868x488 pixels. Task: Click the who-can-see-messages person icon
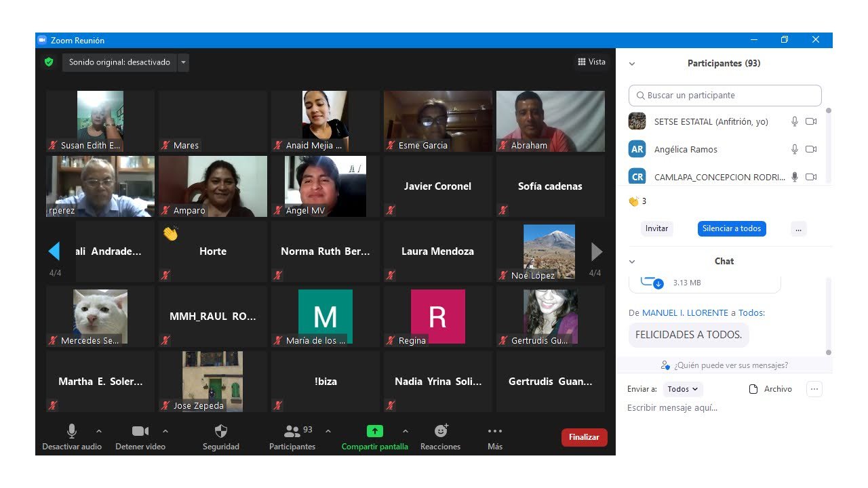point(665,365)
